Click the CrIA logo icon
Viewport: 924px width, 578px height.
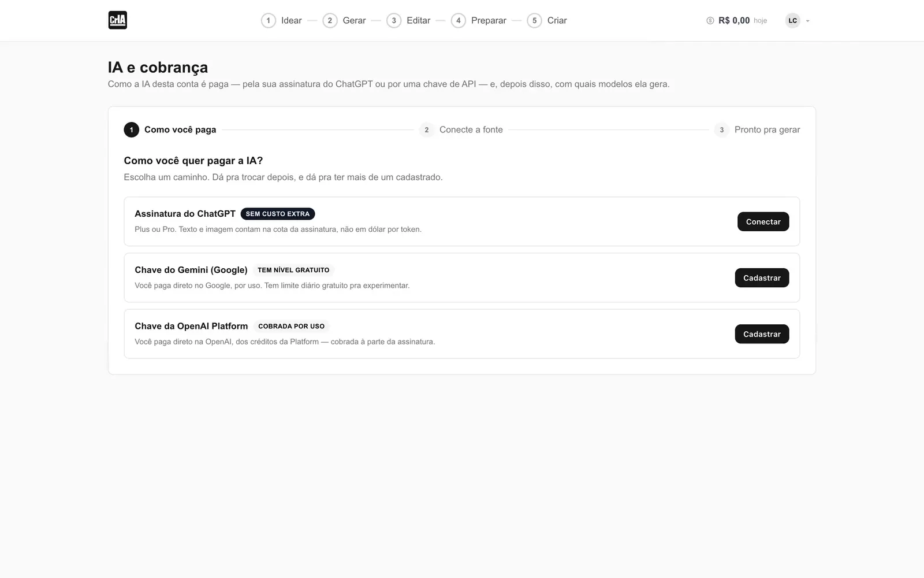pyautogui.click(x=118, y=20)
